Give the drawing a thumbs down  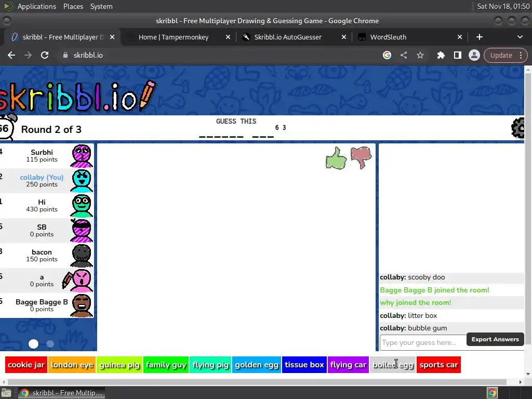pyautogui.click(x=361, y=157)
